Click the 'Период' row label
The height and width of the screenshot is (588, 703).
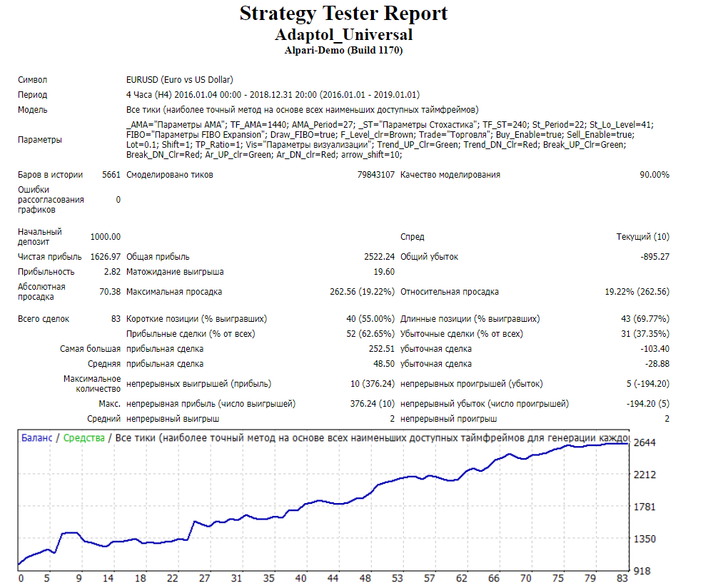32,95
